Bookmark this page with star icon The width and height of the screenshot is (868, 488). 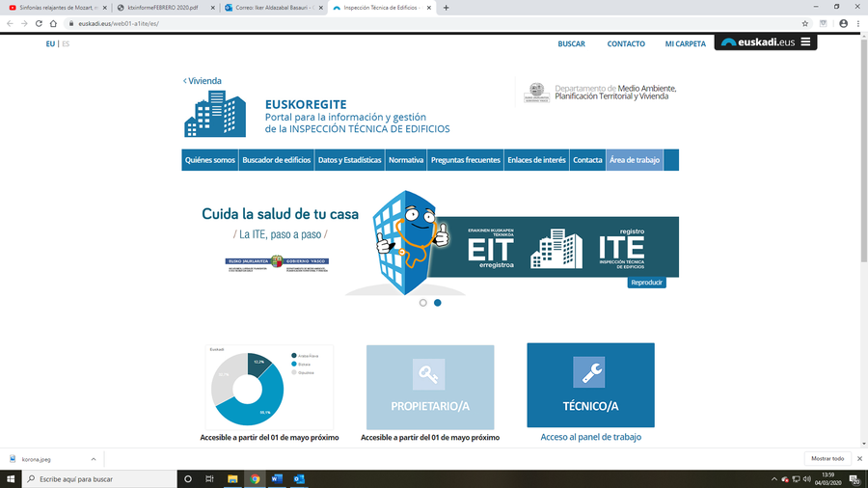tap(805, 24)
